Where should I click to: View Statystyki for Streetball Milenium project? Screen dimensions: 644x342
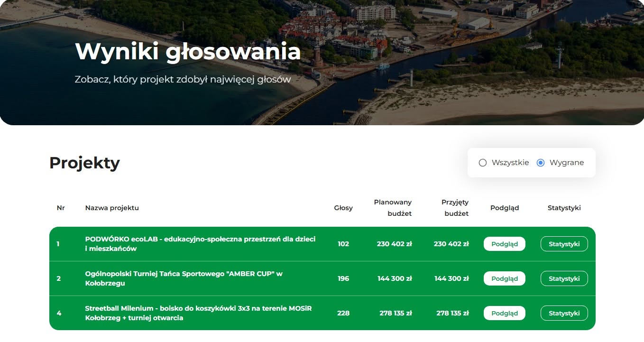coord(564,313)
